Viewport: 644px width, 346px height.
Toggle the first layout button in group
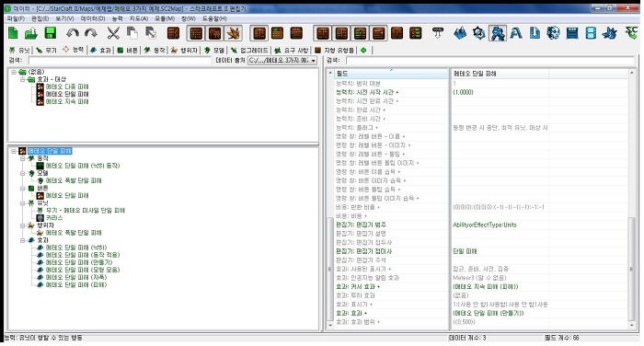(x=323, y=33)
